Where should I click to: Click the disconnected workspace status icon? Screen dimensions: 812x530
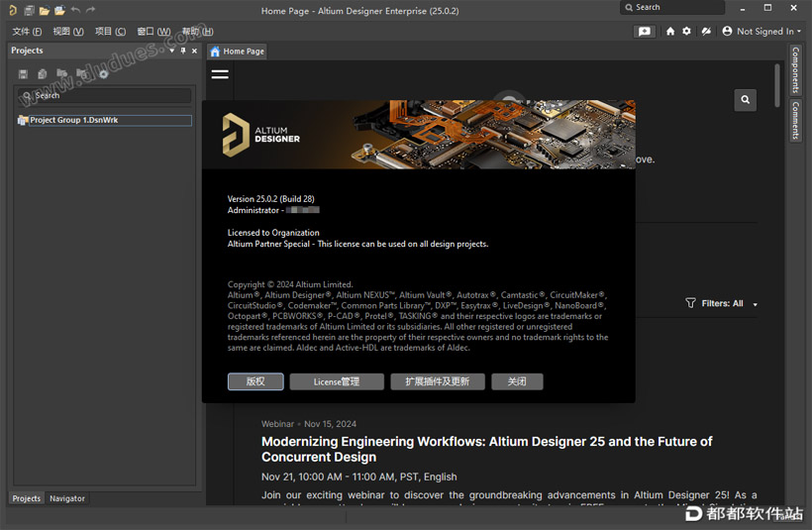[x=706, y=31]
